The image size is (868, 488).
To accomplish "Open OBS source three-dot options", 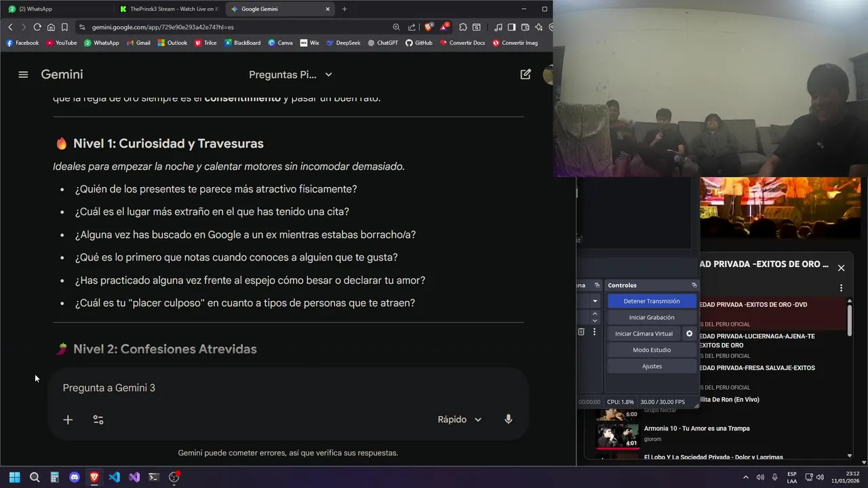I will pyautogui.click(x=594, y=332).
